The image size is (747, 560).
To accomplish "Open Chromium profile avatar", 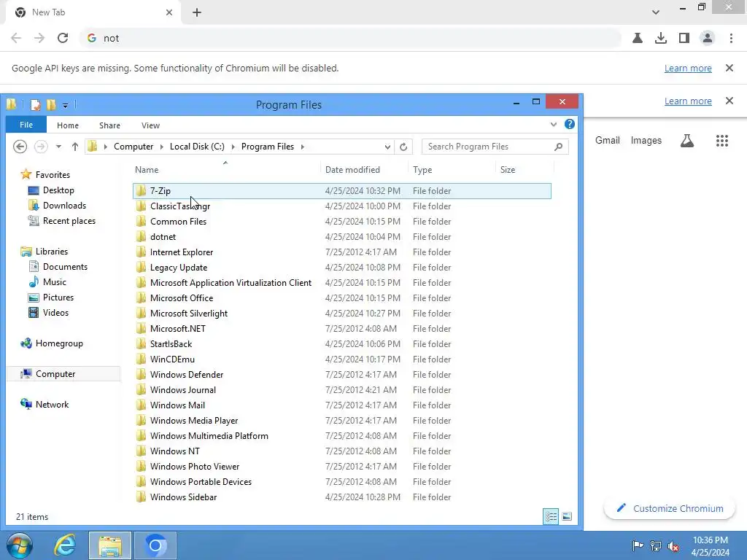I will (708, 38).
